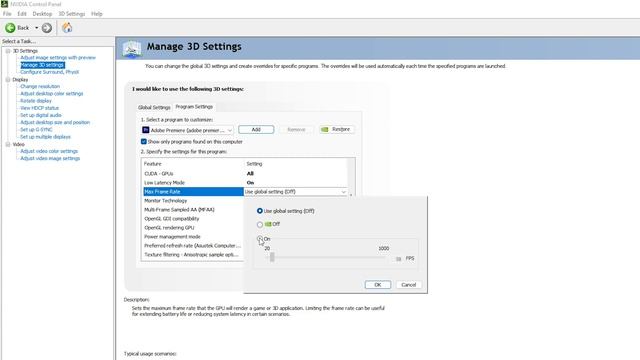
Task: Collapse the 3D Settings tree node
Action: click(x=8, y=51)
